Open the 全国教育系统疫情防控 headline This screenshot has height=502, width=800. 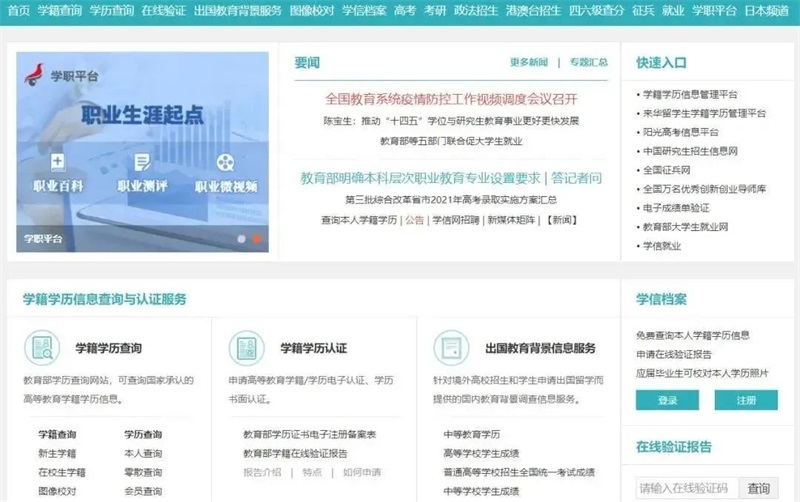[451, 99]
